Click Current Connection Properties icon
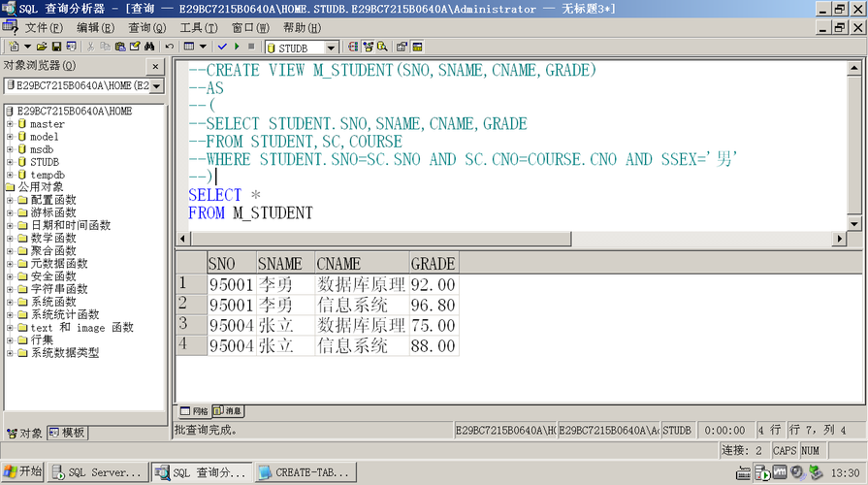The image size is (868, 485). tap(402, 48)
